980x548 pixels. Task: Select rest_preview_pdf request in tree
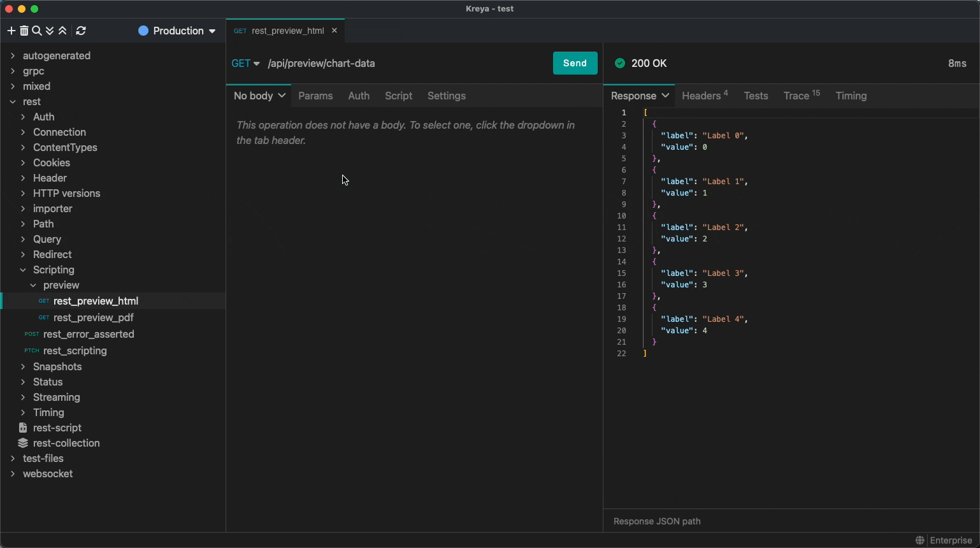[x=93, y=317]
